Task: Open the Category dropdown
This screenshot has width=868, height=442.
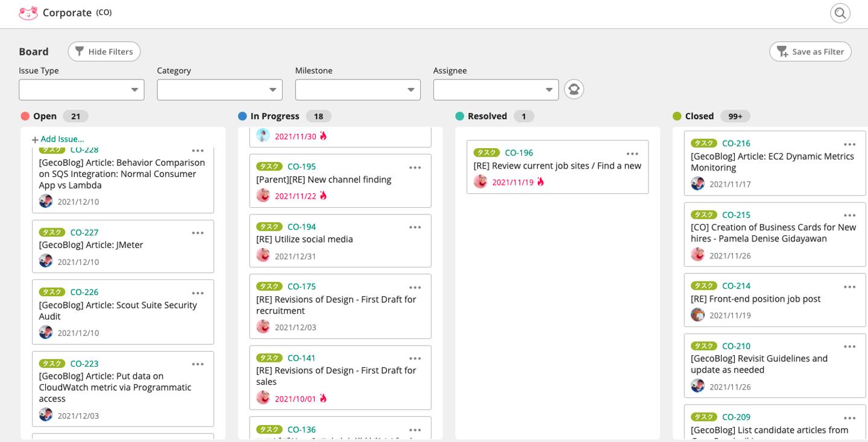Action: [219, 90]
